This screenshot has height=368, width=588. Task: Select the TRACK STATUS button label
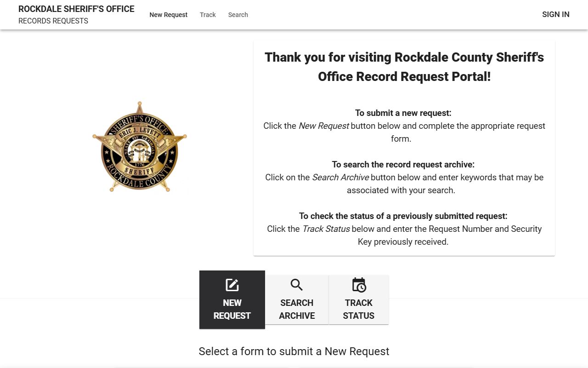pos(359,309)
